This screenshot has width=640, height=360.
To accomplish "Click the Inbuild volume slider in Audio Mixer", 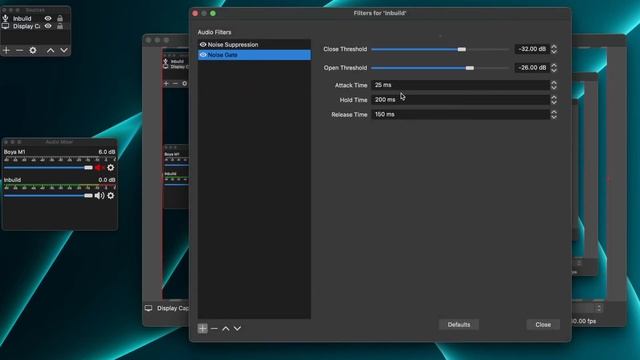I will [x=48, y=196].
